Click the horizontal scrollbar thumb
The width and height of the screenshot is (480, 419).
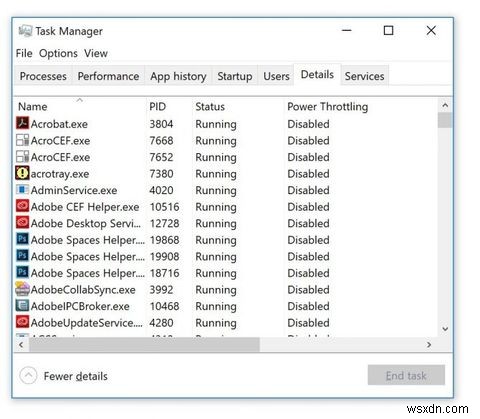[x=144, y=344]
